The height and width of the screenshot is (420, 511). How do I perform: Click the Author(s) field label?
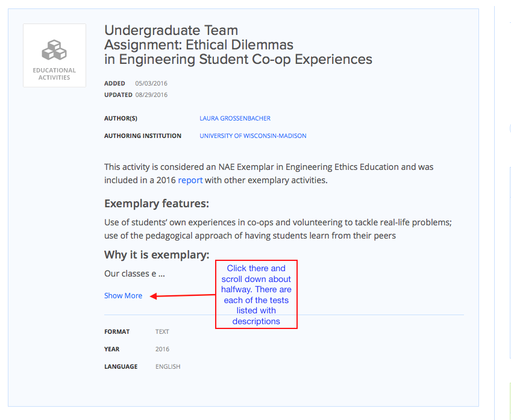tap(121, 118)
